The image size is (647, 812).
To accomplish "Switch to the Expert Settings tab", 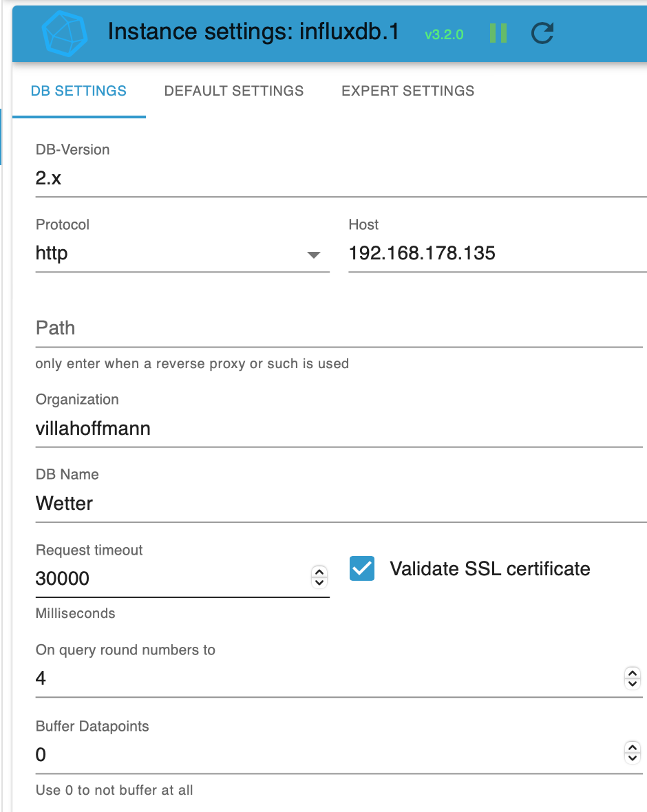I will click(407, 91).
